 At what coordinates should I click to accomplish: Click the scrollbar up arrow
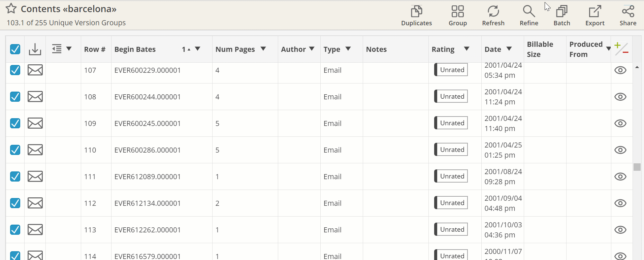[637, 67]
